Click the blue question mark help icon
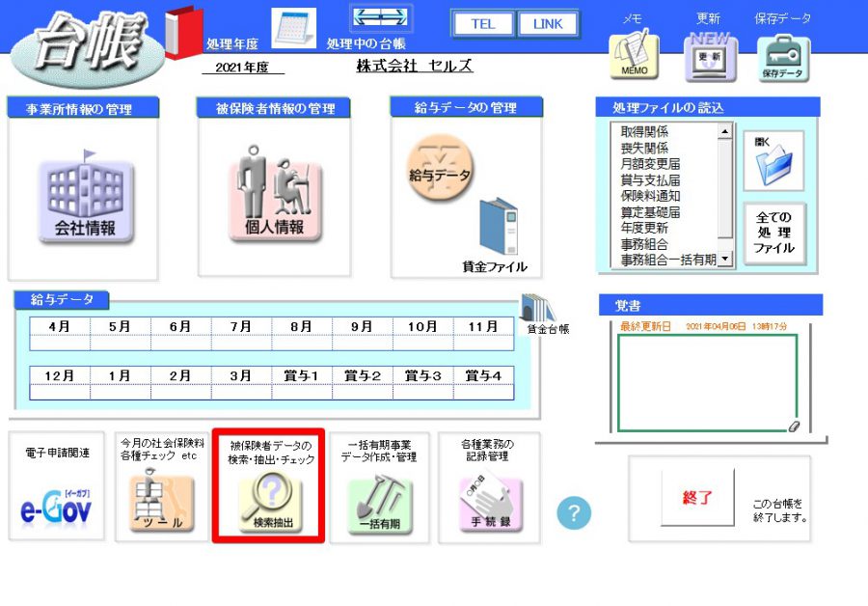 tap(574, 513)
